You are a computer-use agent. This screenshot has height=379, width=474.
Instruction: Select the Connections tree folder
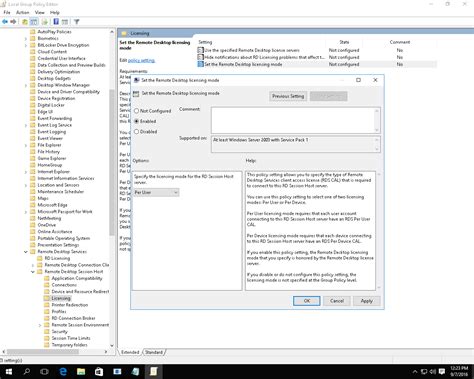tap(64, 285)
